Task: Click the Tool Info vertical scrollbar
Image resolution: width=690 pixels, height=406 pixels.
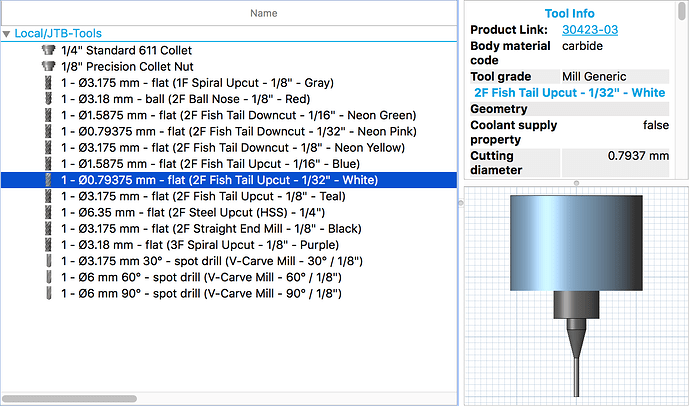Action: (682, 11)
